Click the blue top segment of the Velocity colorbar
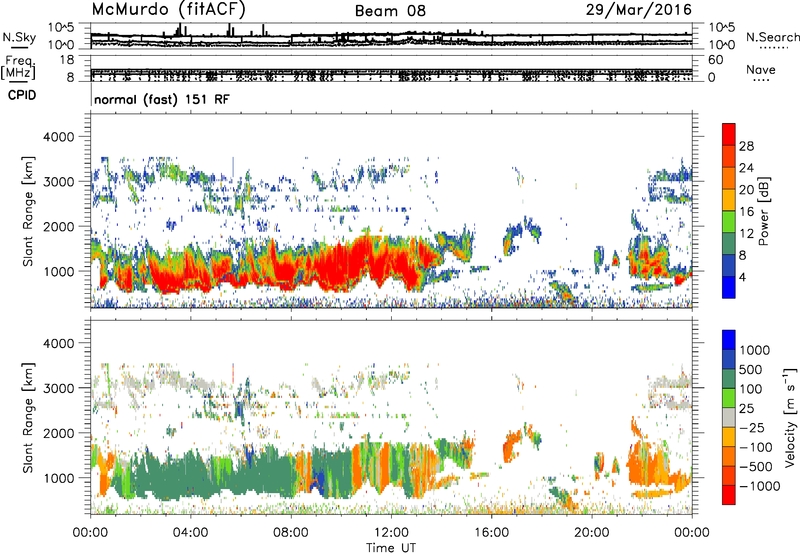 [x=729, y=340]
